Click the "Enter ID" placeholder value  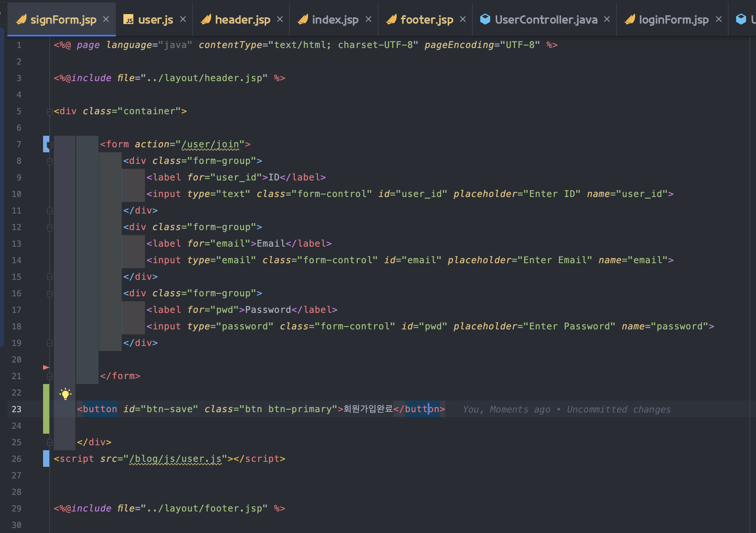click(552, 194)
